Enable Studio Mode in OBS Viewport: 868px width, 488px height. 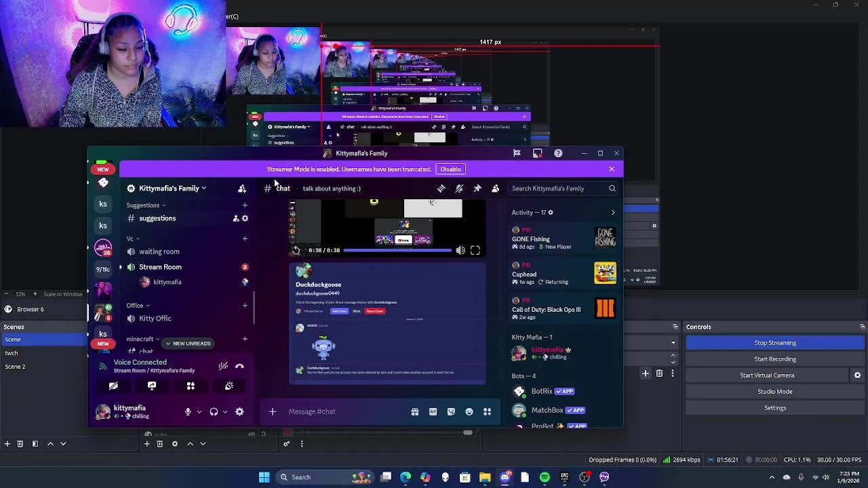tap(775, 392)
